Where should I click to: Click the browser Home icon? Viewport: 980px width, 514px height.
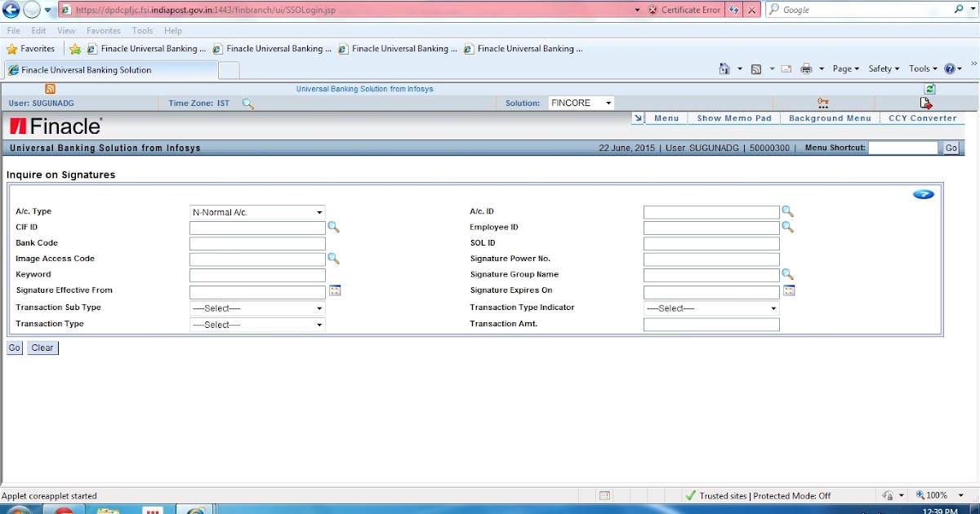(724, 69)
